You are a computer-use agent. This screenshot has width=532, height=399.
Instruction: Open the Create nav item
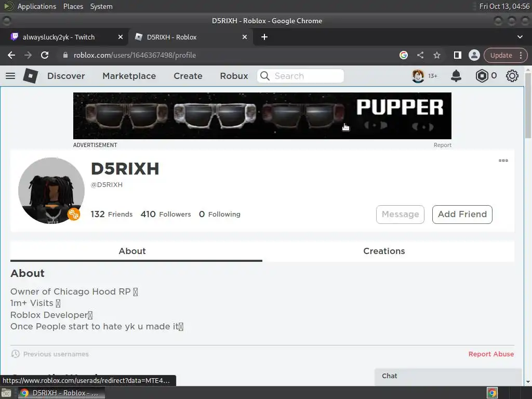pyautogui.click(x=188, y=76)
